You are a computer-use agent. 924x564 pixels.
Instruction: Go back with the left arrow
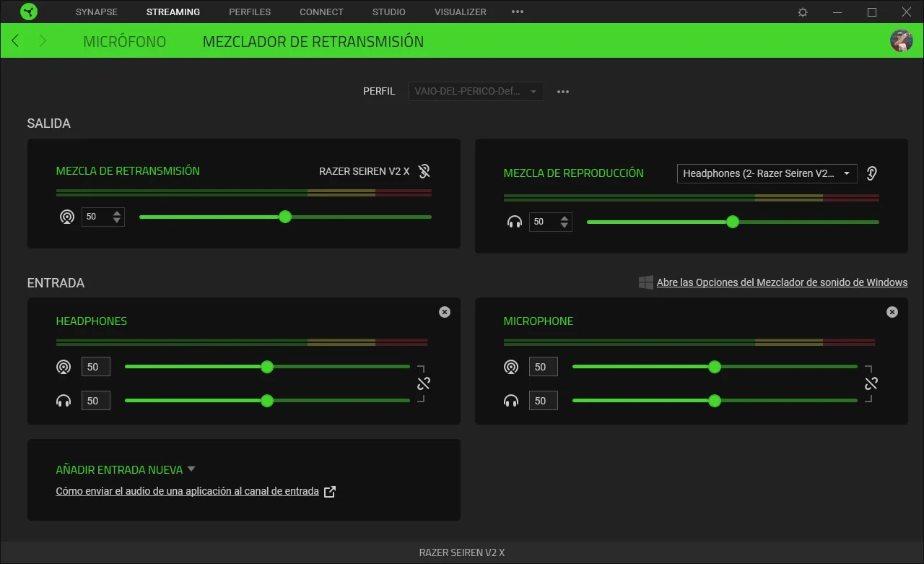[x=15, y=41]
